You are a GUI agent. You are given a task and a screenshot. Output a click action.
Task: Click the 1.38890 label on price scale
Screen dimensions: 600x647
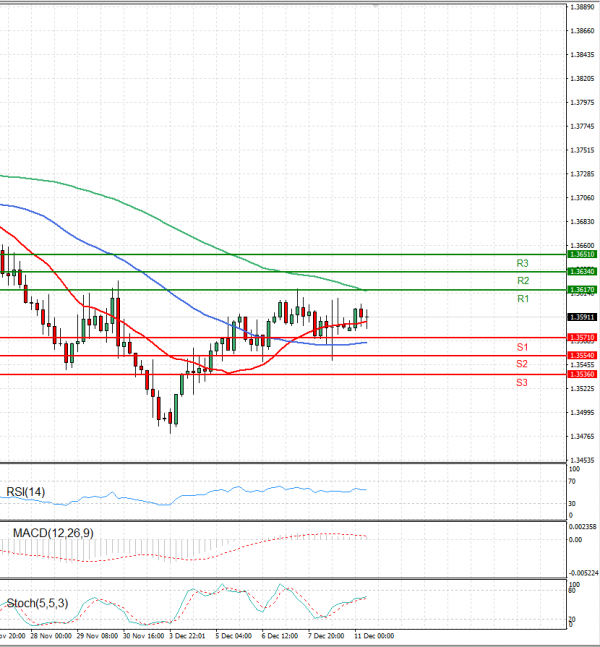click(582, 7)
